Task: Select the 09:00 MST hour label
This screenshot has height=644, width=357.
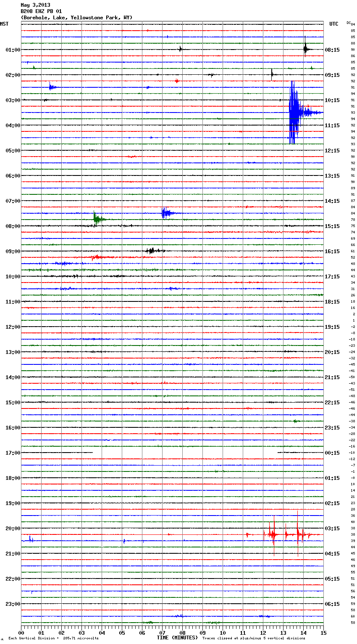Action: [13, 251]
